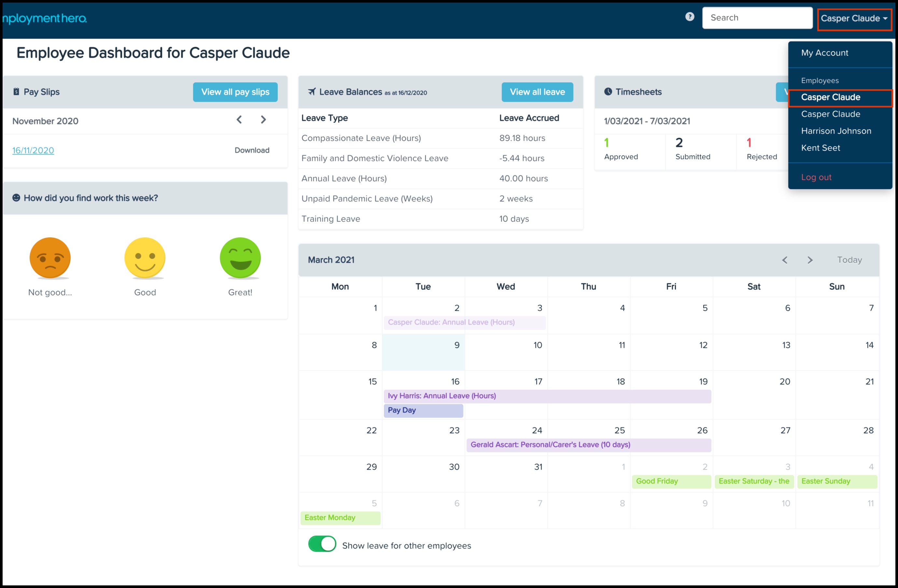Image resolution: width=898 pixels, height=588 pixels.
Task: Choose Kent Seet from employee list
Action: (820, 148)
